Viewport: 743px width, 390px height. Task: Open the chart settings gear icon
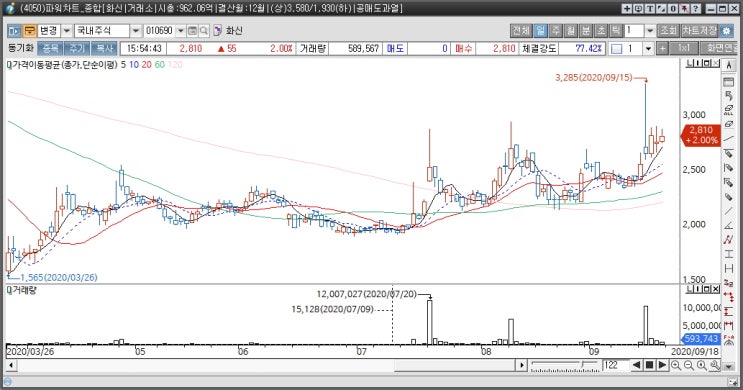[726, 31]
